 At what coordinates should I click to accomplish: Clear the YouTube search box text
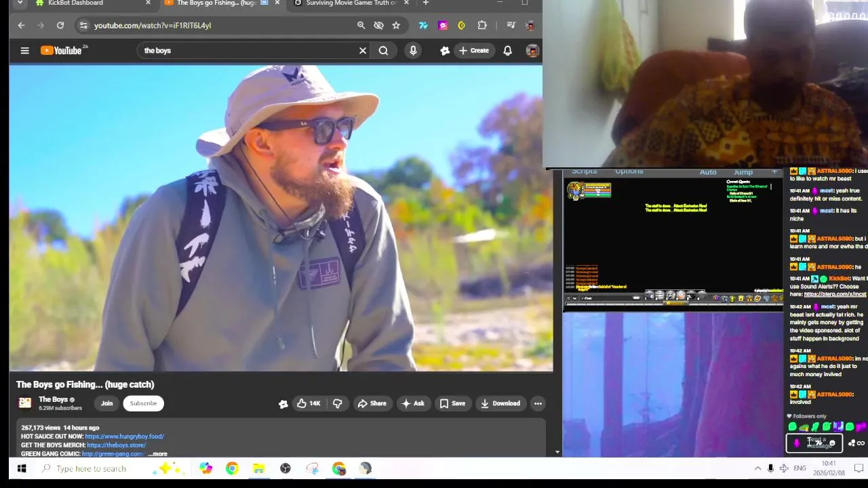[x=363, y=50]
